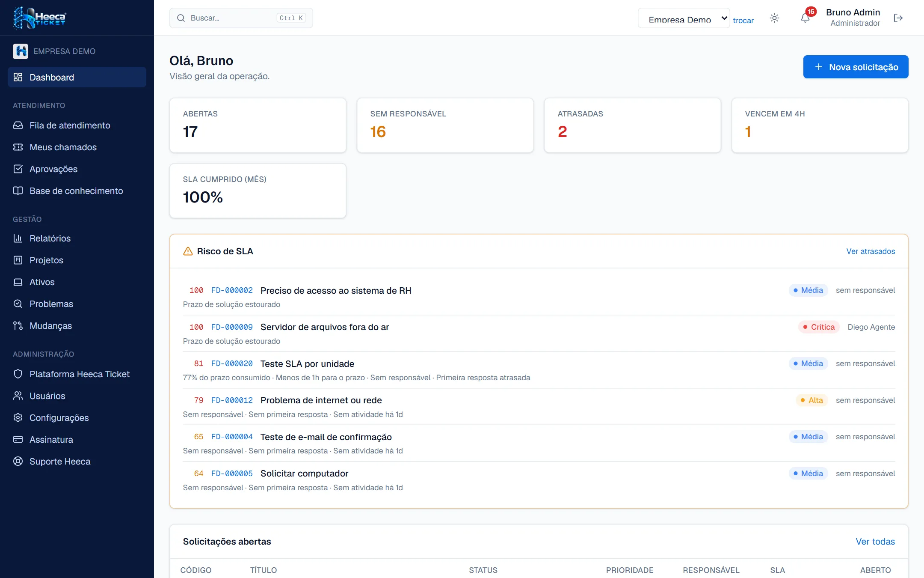
Task: Click the Meus chamados ticket icon
Action: coord(18,147)
